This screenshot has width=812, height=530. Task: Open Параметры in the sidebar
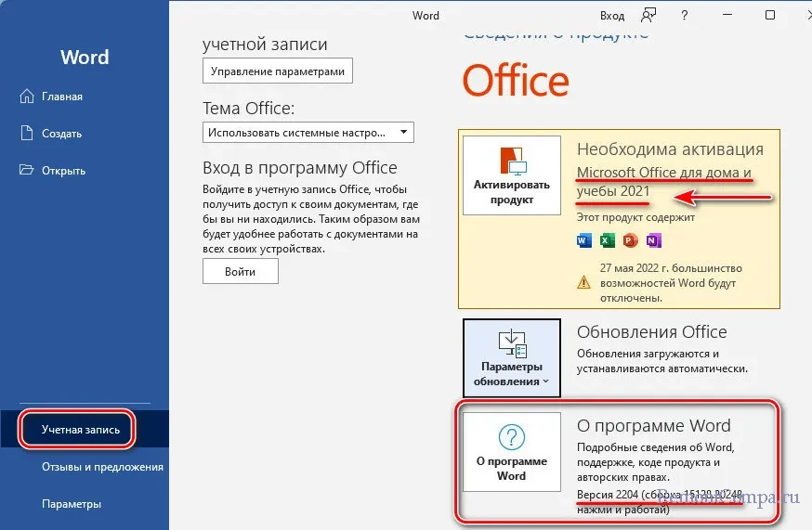click(71, 504)
